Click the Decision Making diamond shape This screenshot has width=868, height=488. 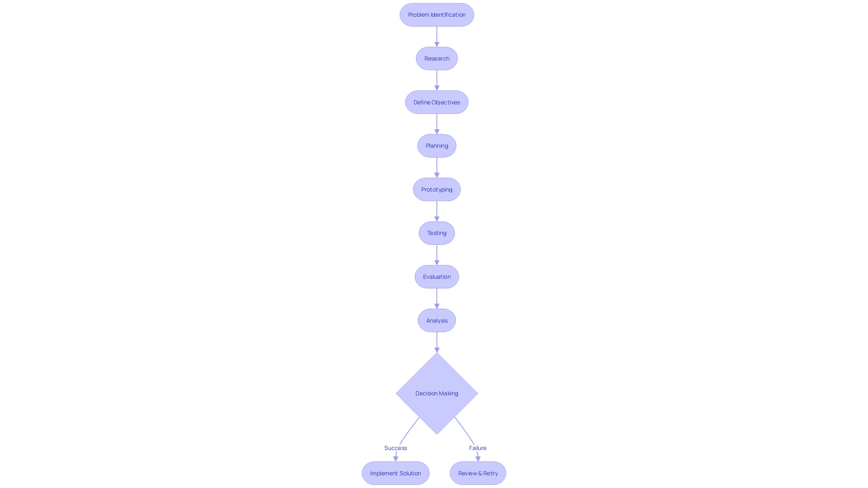(436, 393)
